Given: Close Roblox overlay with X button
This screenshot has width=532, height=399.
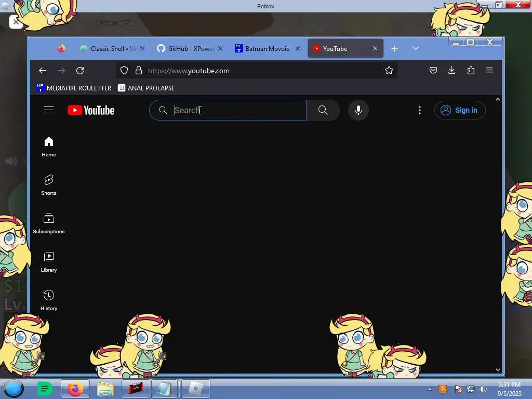Looking at the screenshot, I should click(16, 22).
